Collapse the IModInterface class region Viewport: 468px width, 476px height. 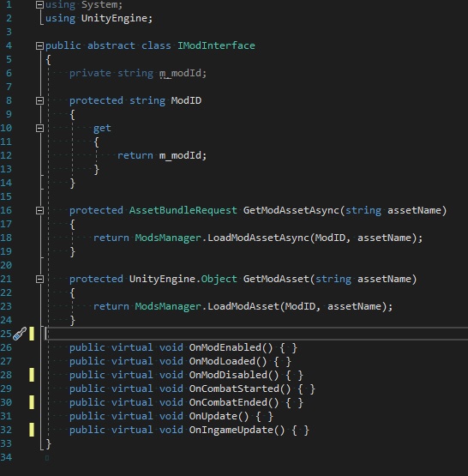39,45
